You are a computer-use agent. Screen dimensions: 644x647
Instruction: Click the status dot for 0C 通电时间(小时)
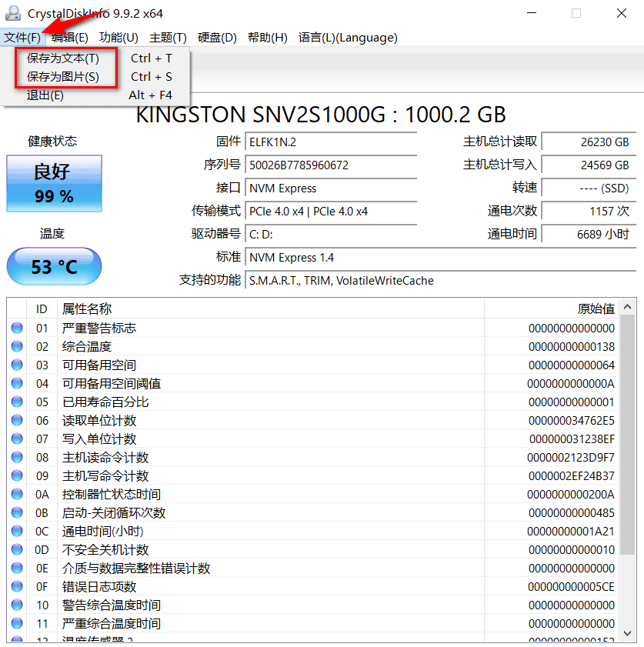[17, 531]
